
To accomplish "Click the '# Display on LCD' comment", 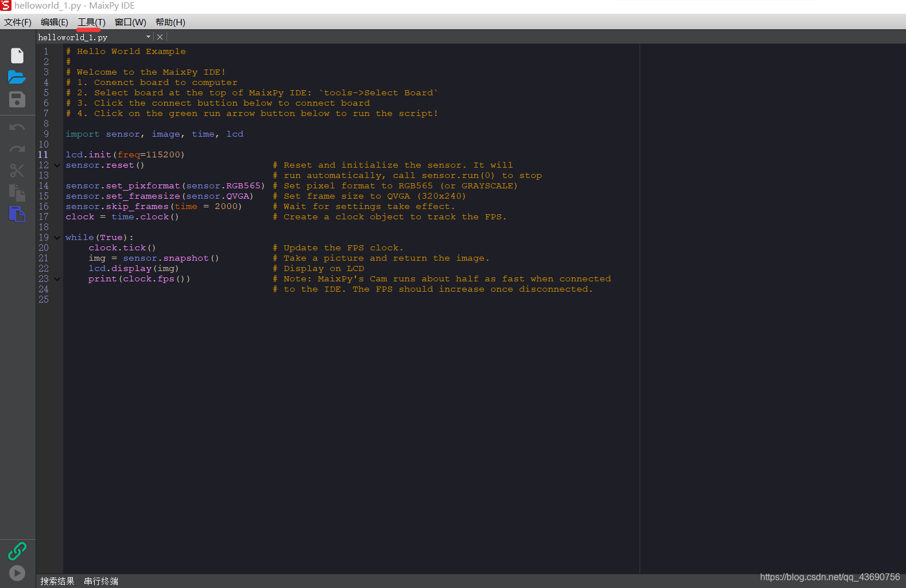I will pyautogui.click(x=319, y=269).
